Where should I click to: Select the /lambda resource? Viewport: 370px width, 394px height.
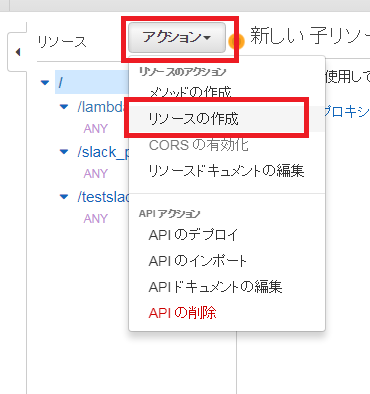tap(103, 107)
